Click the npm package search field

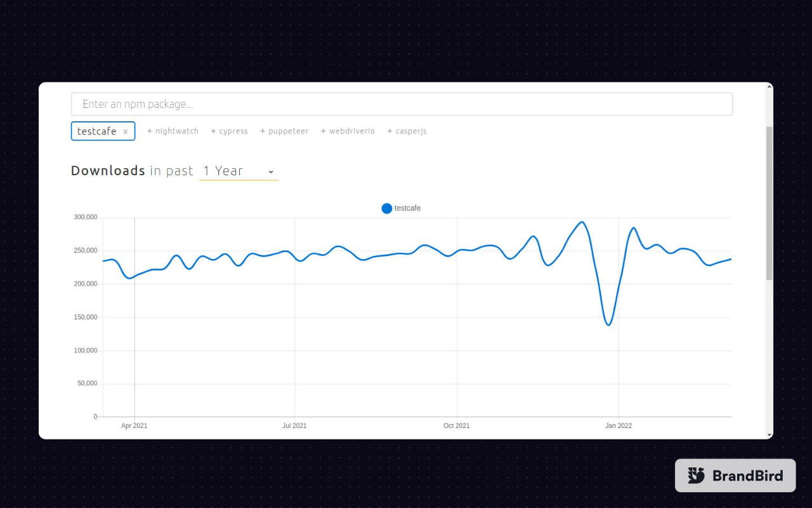click(x=402, y=104)
